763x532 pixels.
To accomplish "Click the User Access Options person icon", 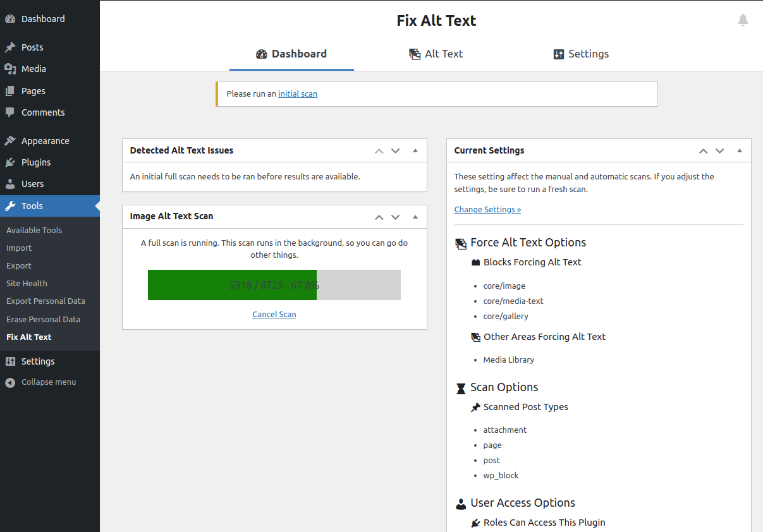I will [x=461, y=504].
